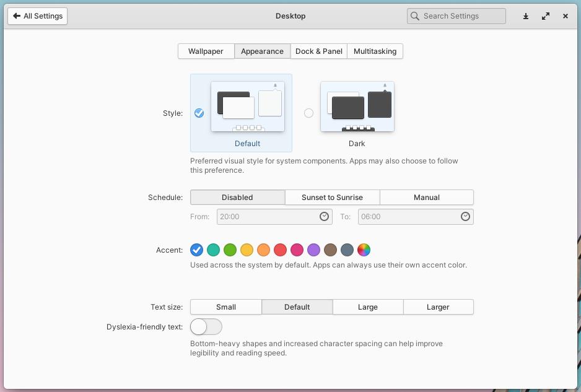Choose the red accent color
This screenshot has width=581, height=392.
[280, 250]
